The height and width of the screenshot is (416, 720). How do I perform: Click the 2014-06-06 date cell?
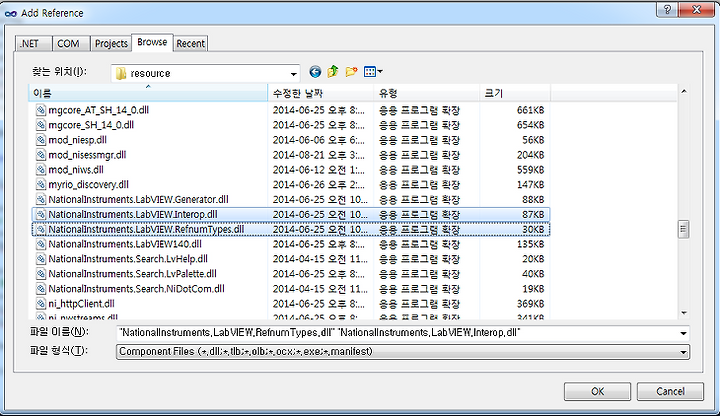(319, 140)
